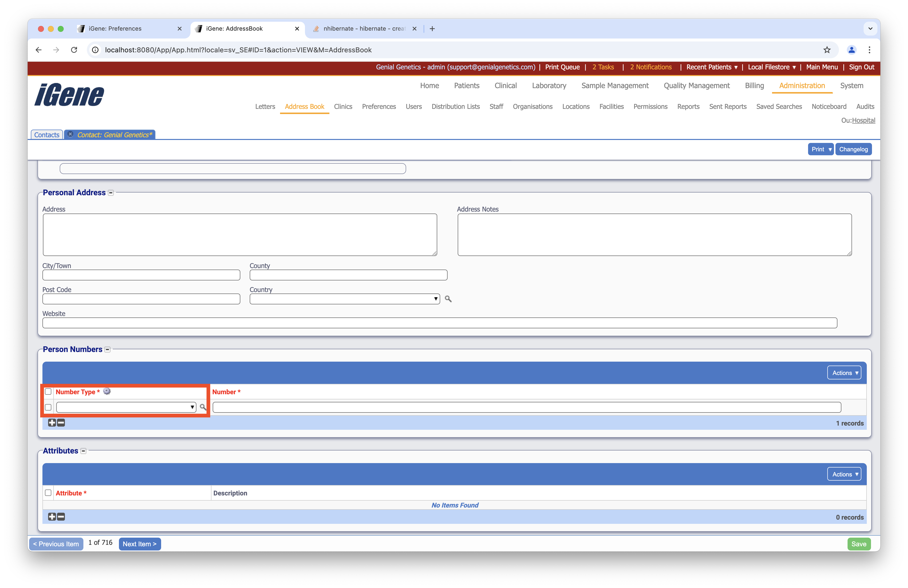Add a row to Person Numbers with the plus icon

point(52,422)
